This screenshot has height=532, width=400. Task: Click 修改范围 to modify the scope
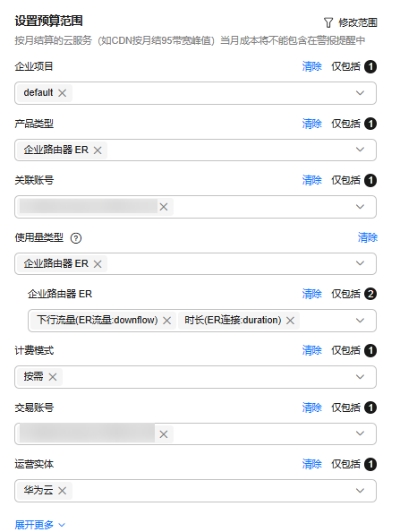pos(358,22)
